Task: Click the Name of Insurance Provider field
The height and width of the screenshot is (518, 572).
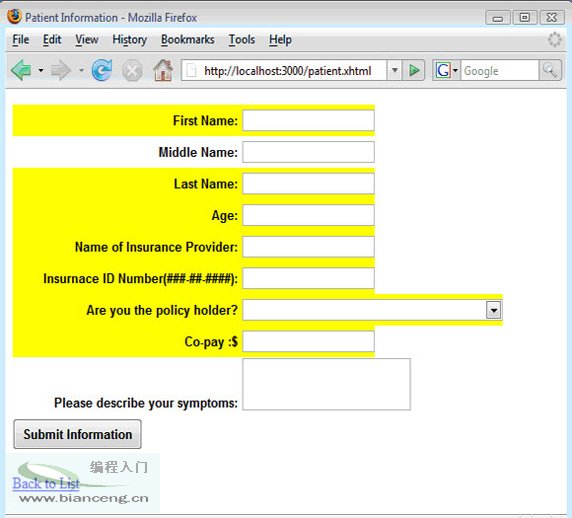Action: coord(308,247)
